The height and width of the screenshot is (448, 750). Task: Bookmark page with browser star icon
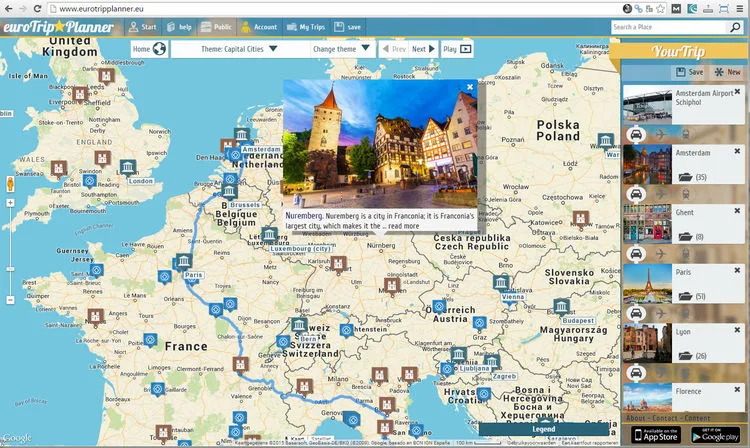(661, 9)
